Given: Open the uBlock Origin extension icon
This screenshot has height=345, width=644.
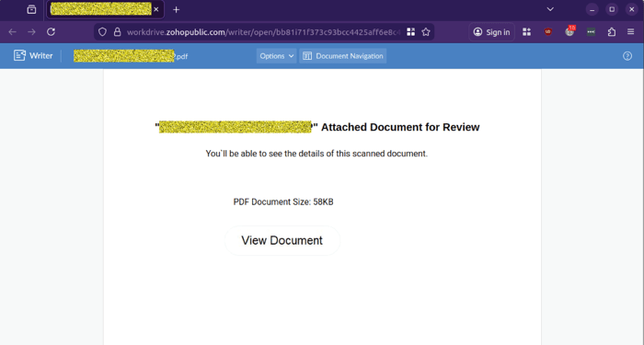Looking at the screenshot, I should tap(548, 32).
